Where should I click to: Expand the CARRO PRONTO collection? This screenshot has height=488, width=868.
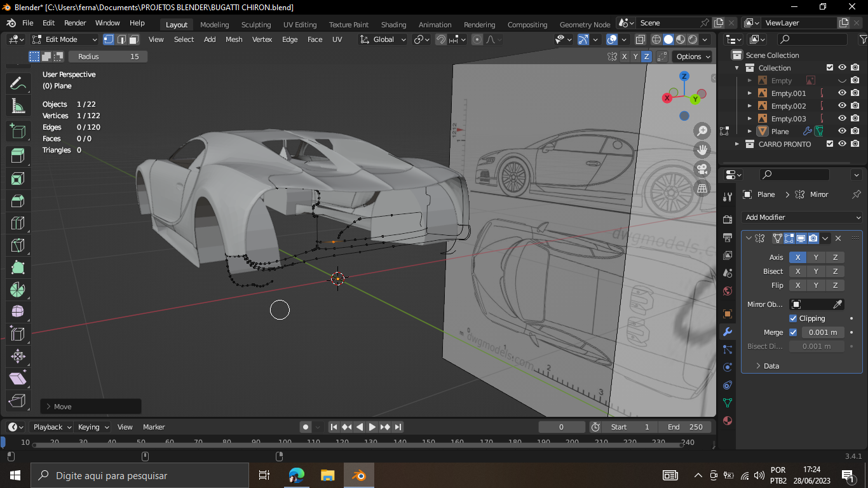click(737, 144)
